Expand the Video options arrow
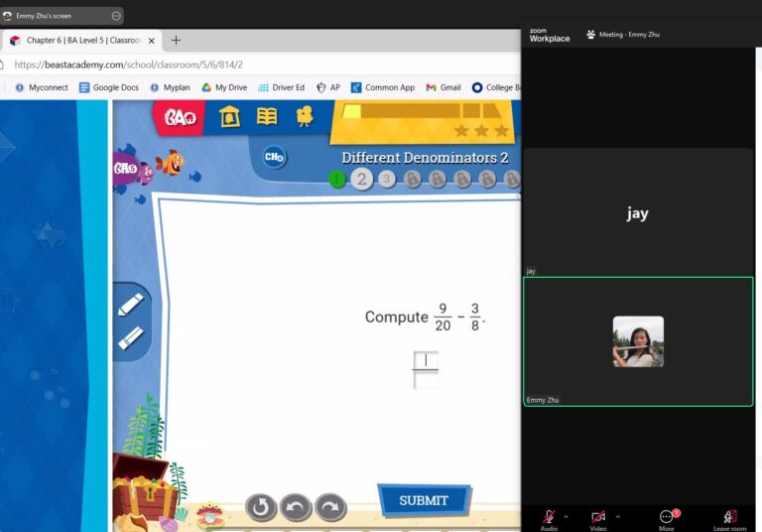The height and width of the screenshot is (532, 762). (x=618, y=516)
